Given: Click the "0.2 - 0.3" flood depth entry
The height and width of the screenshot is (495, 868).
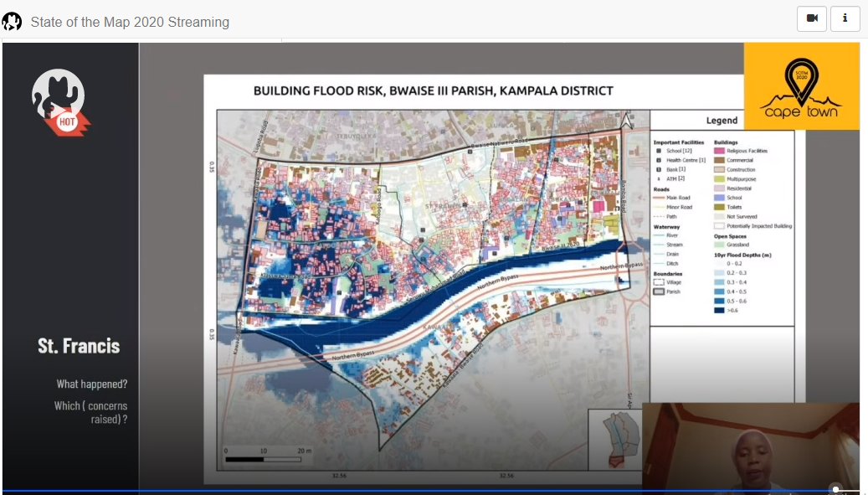Looking at the screenshot, I should coord(737,273).
